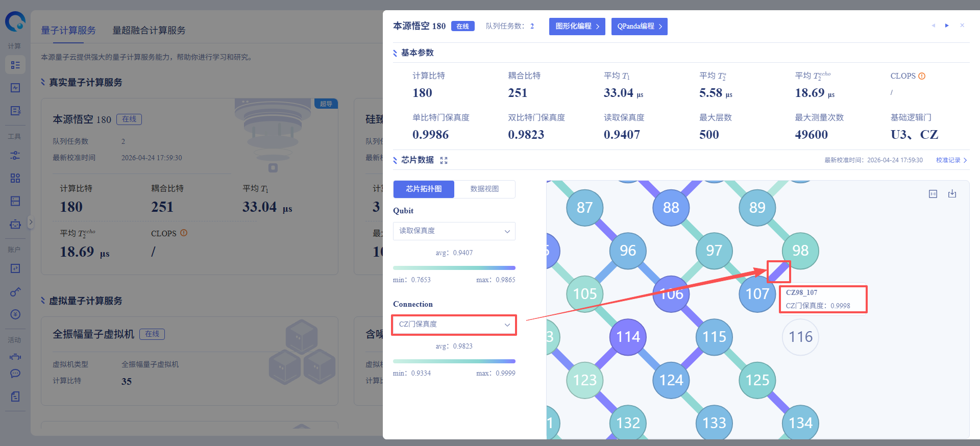Select 量超融合计算服务 tab
This screenshot has height=446, width=980.
(149, 30)
